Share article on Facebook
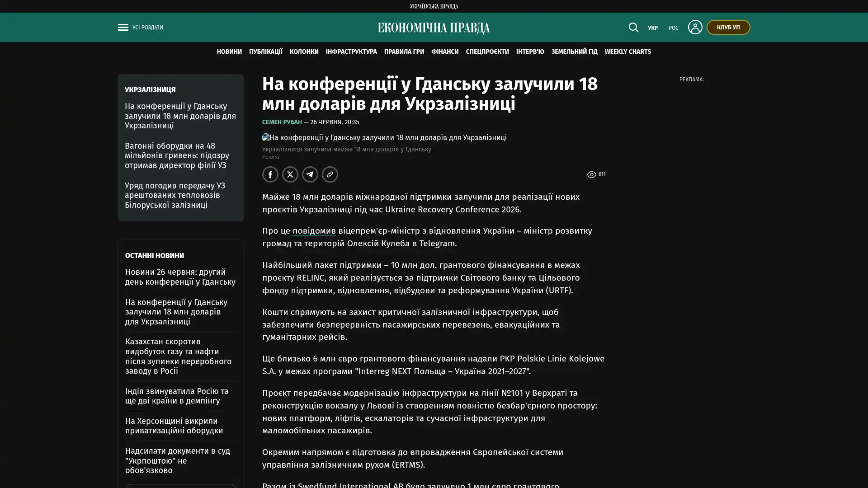The height and width of the screenshot is (488, 868). [270, 174]
